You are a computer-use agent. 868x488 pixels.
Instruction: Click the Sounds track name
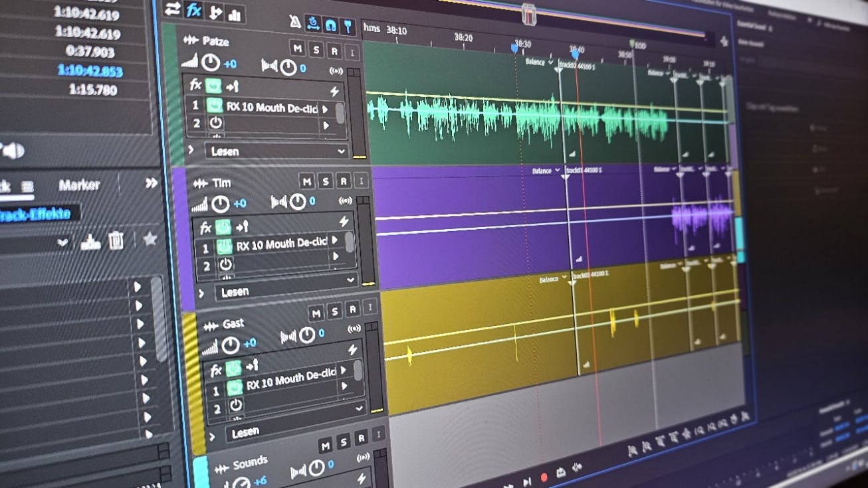(250, 463)
